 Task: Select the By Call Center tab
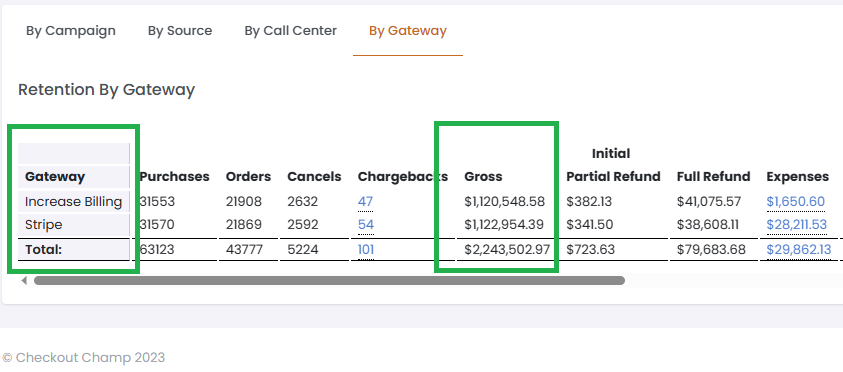pos(291,31)
